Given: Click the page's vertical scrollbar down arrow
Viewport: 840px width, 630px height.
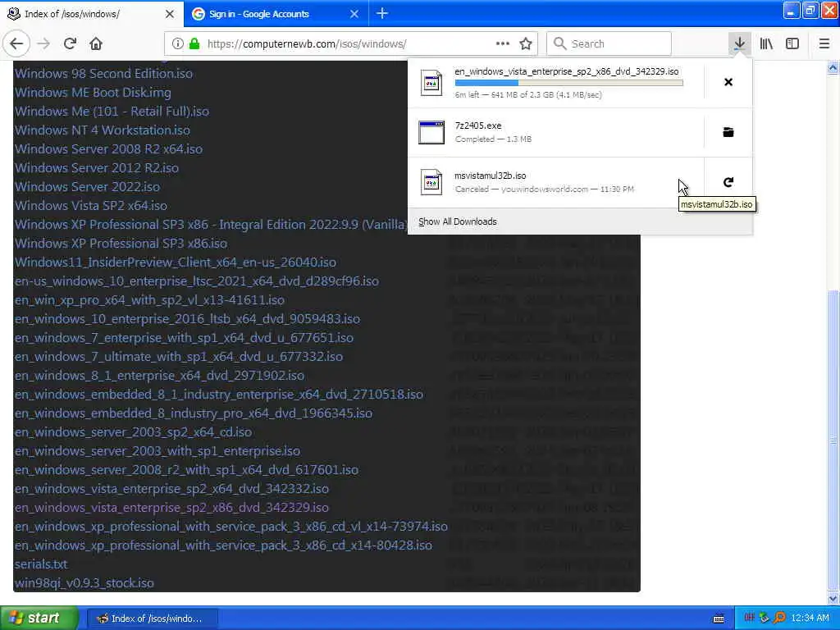Looking at the screenshot, I should click(833, 598).
